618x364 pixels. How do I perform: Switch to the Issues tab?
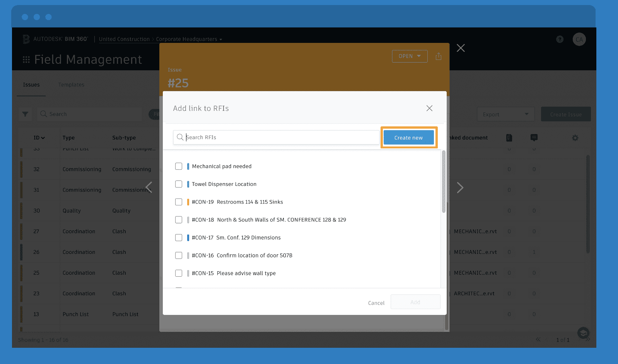pyautogui.click(x=31, y=85)
